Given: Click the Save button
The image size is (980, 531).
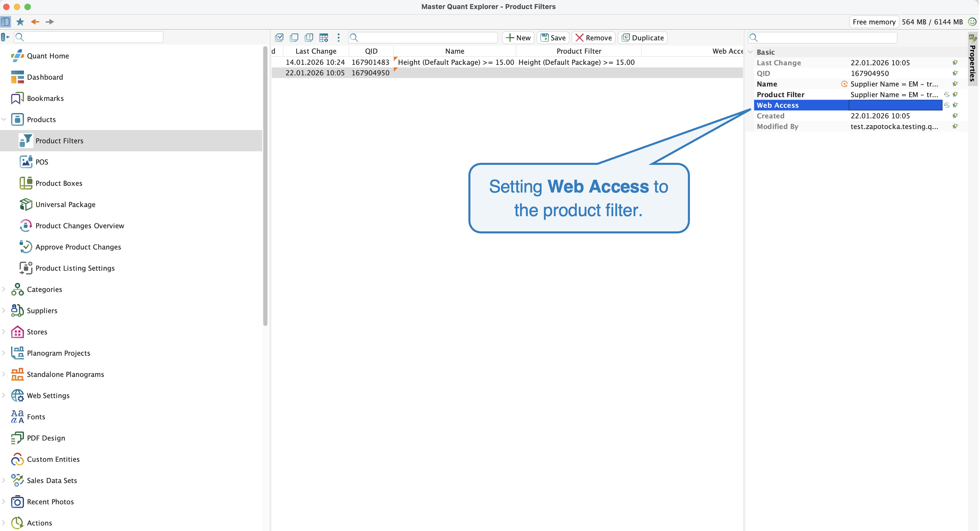Looking at the screenshot, I should (x=553, y=37).
